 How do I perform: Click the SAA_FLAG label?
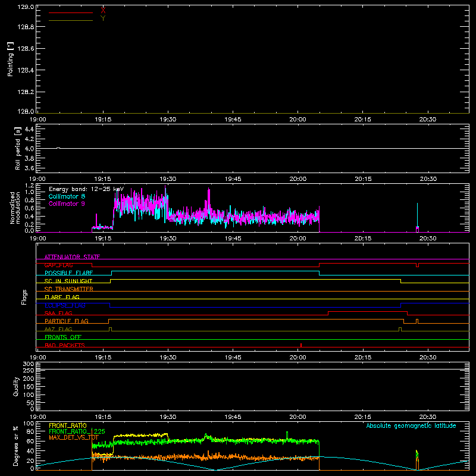[58, 314]
